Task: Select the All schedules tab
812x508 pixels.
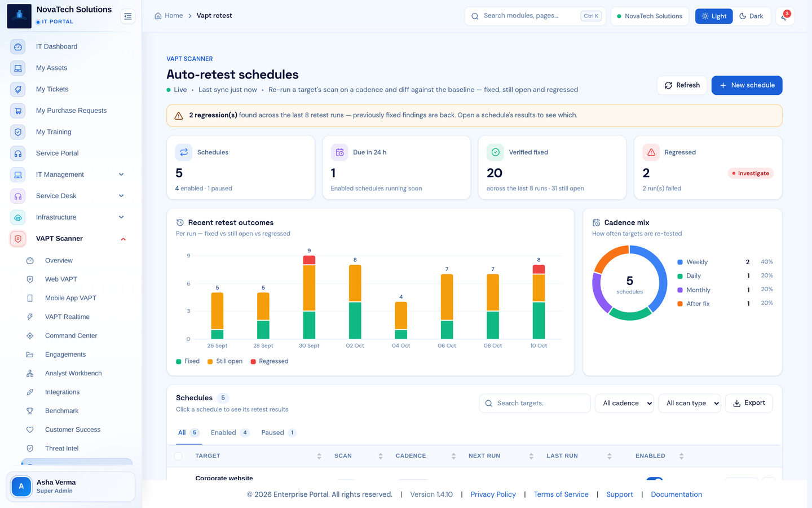Action: pyautogui.click(x=188, y=433)
